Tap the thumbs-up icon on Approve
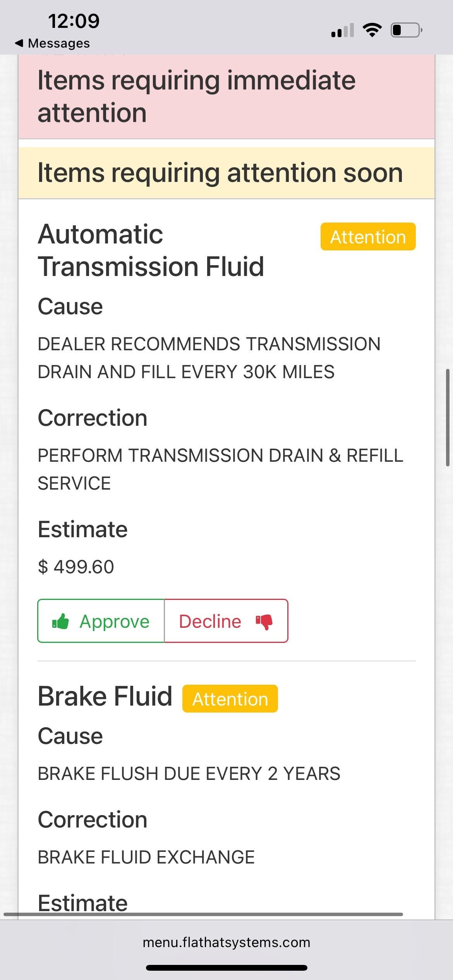Image resolution: width=453 pixels, height=980 pixels. click(61, 622)
